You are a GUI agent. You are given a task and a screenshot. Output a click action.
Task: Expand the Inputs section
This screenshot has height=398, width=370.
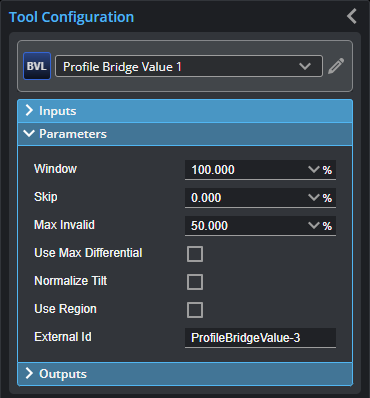185,111
